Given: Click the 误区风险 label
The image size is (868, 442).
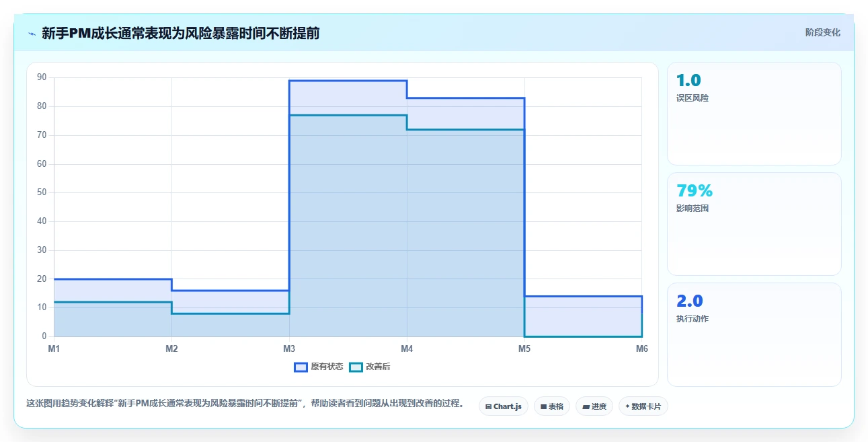Looking at the screenshot, I should pos(693,98).
